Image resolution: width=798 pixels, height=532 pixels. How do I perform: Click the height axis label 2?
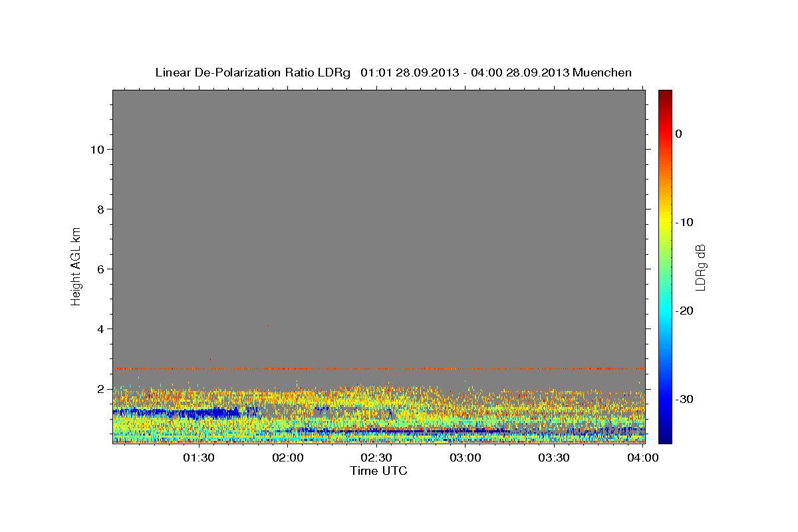coord(100,389)
